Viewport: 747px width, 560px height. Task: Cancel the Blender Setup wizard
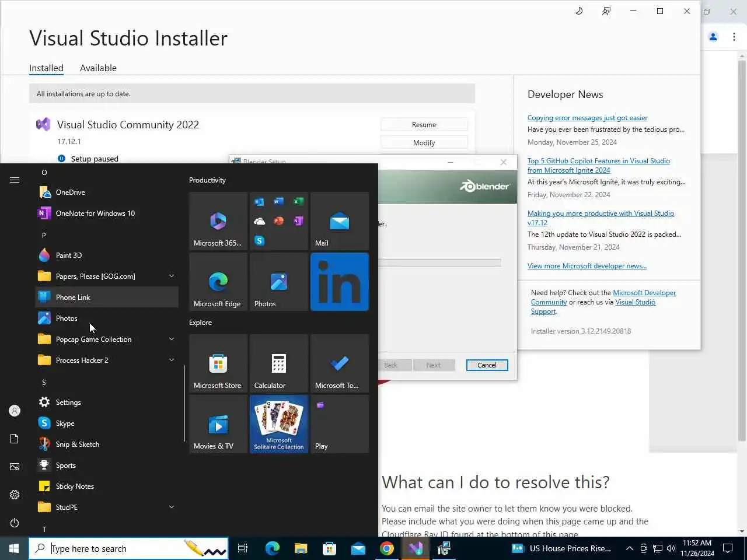(487, 365)
